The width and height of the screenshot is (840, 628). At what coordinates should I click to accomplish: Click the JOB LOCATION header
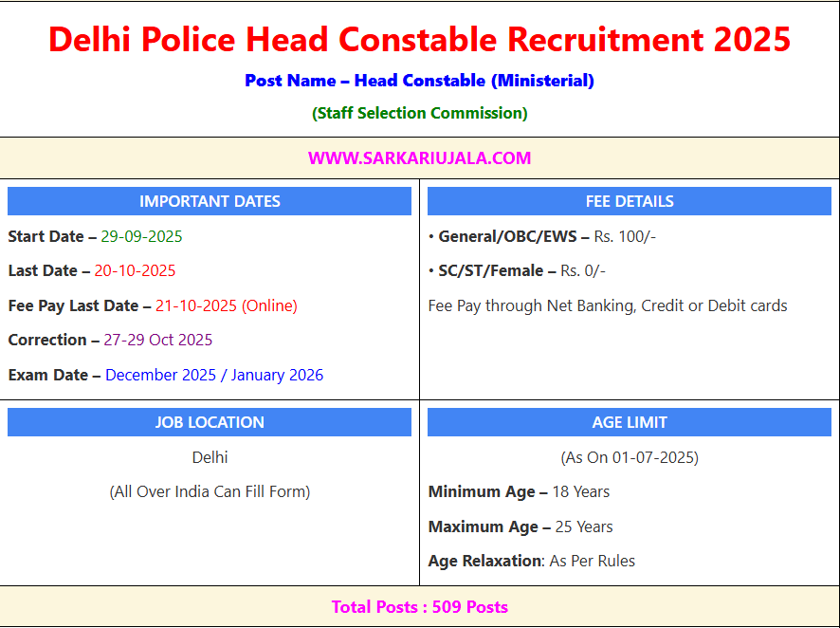pyautogui.click(x=210, y=422)
